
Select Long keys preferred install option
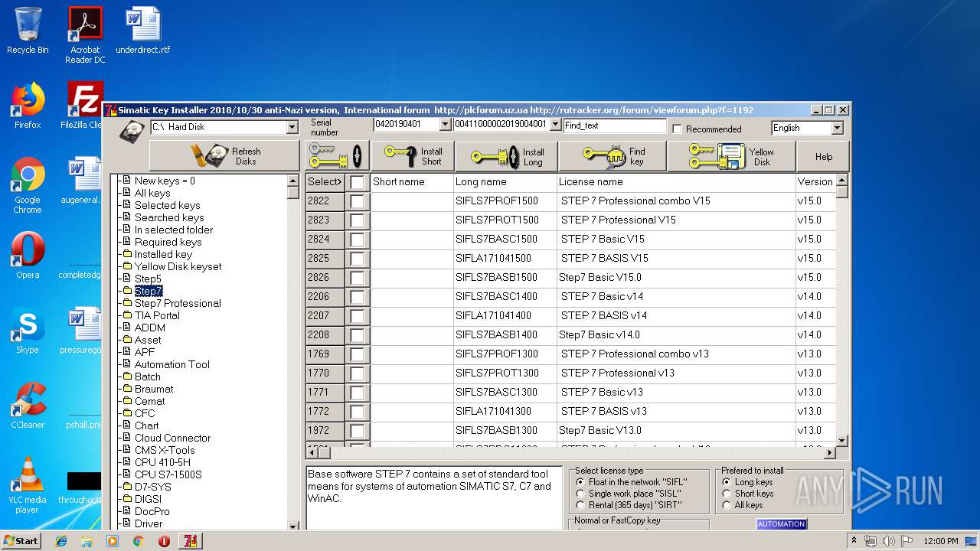[x=727, y=482]
